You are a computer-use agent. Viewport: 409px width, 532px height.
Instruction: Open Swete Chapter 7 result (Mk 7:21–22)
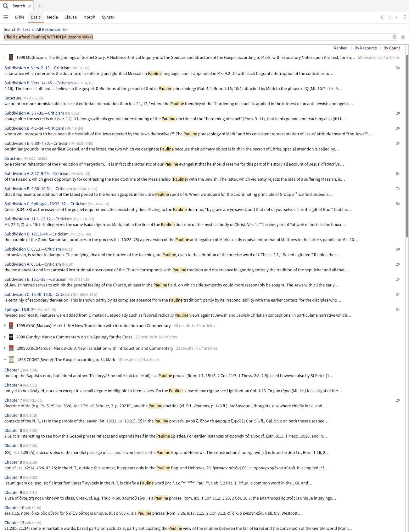tap(13, 400)
